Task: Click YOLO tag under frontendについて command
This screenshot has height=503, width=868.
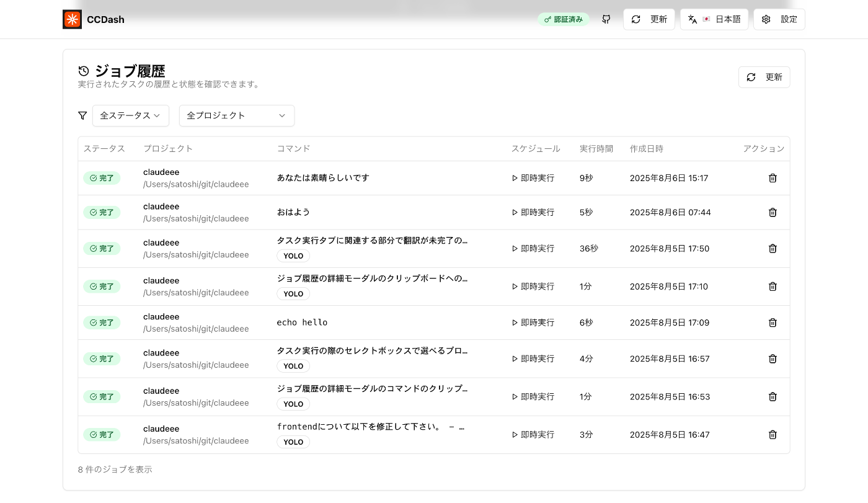Action: (x=293, y=442)
